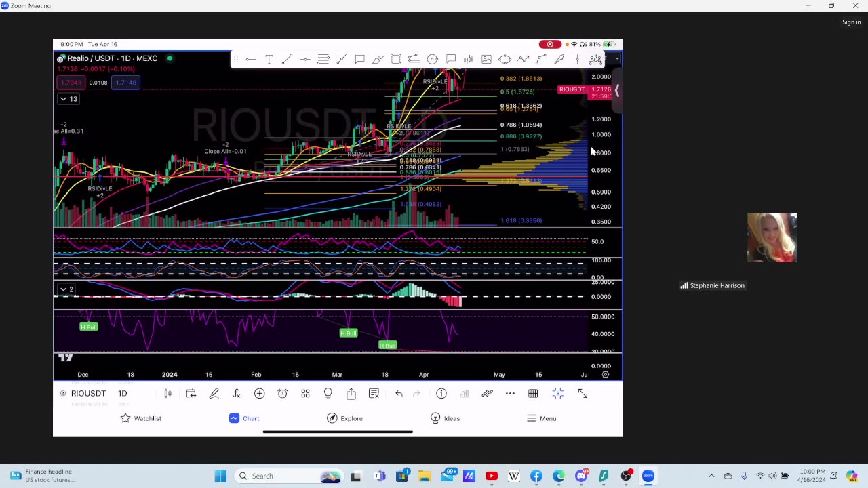Image resolution: width=868 pixels, height=488 pixels.
Task: Open the Windows Start menu
Action: coord(220,476)
